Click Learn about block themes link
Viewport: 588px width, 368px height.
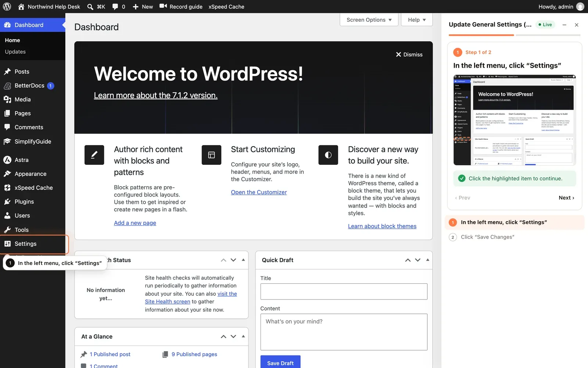[382, 226]
